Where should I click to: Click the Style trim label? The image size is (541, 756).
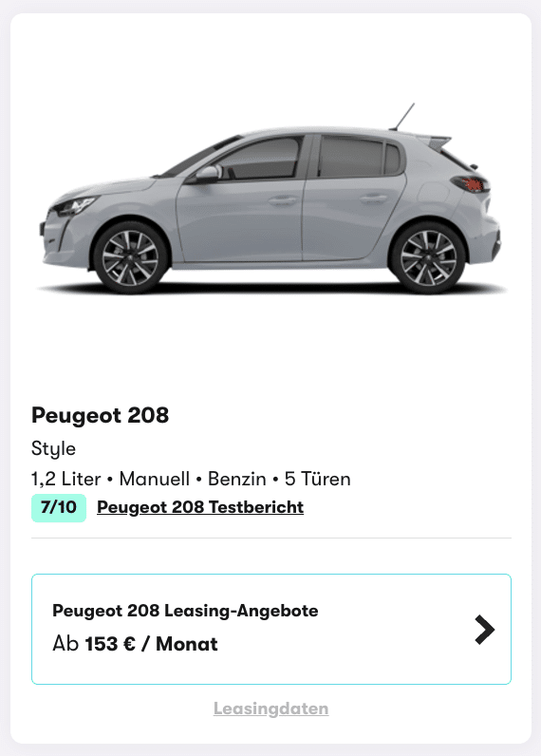point(53,449)
